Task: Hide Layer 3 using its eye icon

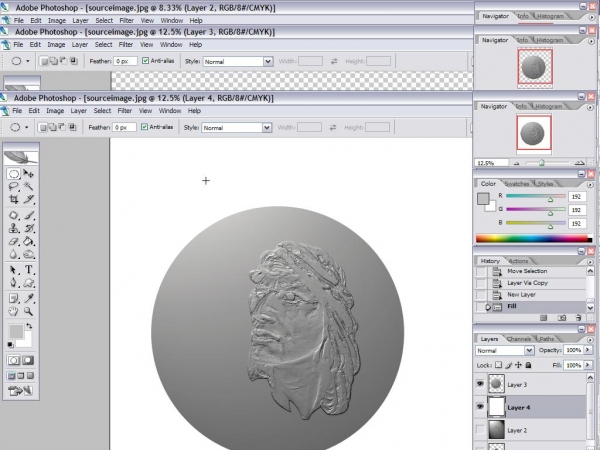Action: [480, 384]
